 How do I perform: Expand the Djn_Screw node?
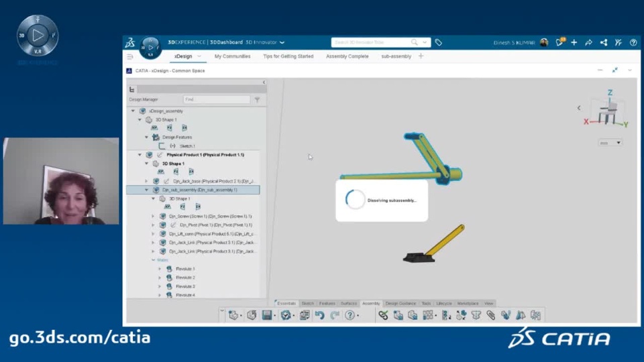coord(153,217)
